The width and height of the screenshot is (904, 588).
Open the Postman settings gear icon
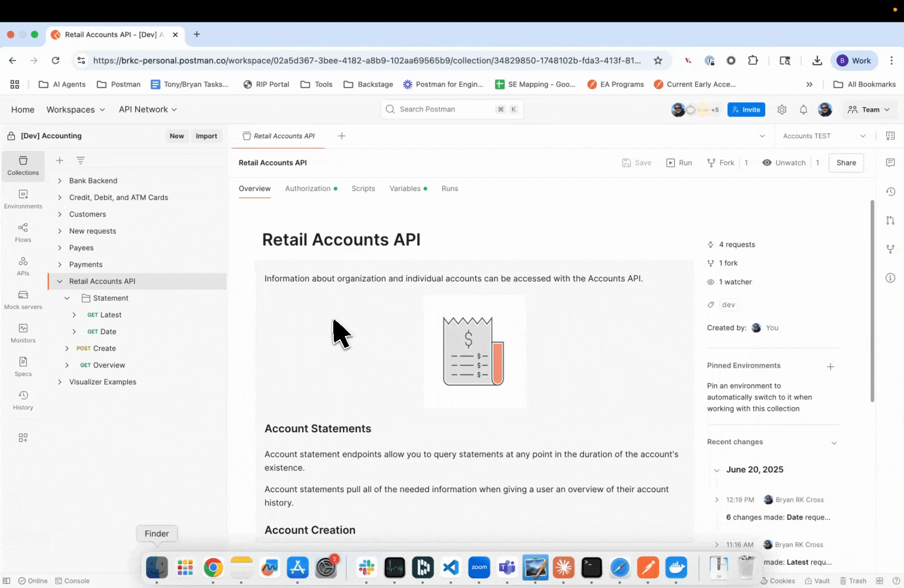click(x=782, y=109)
